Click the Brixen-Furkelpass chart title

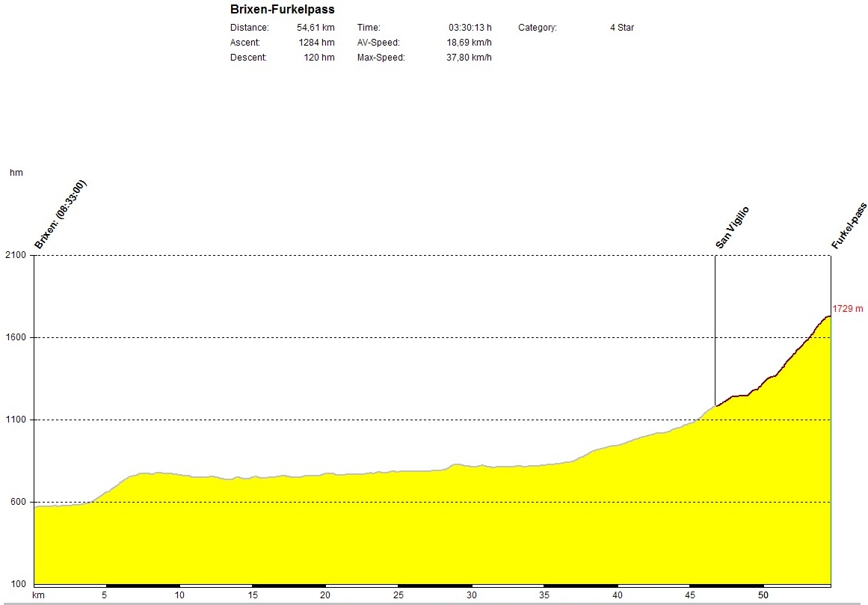tap(282, 10)
